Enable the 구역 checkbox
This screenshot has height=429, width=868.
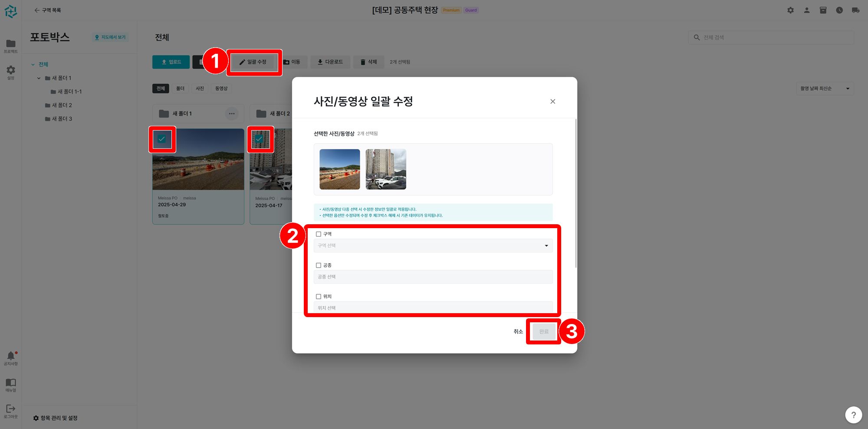(319, 234)
